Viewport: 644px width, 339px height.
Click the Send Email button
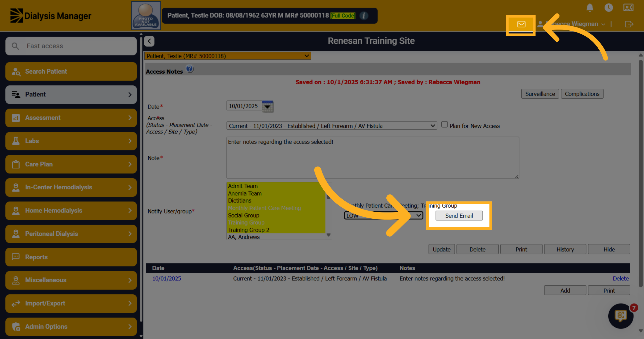[459, 216]
